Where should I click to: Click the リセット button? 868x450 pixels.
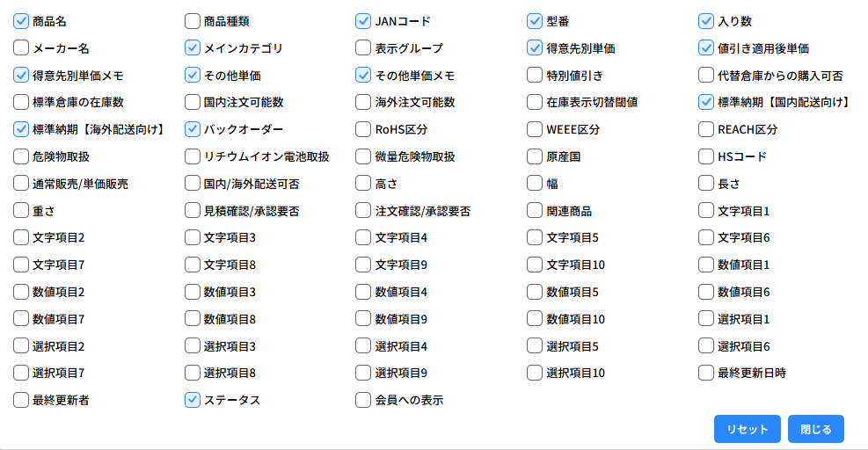(747, 430)
